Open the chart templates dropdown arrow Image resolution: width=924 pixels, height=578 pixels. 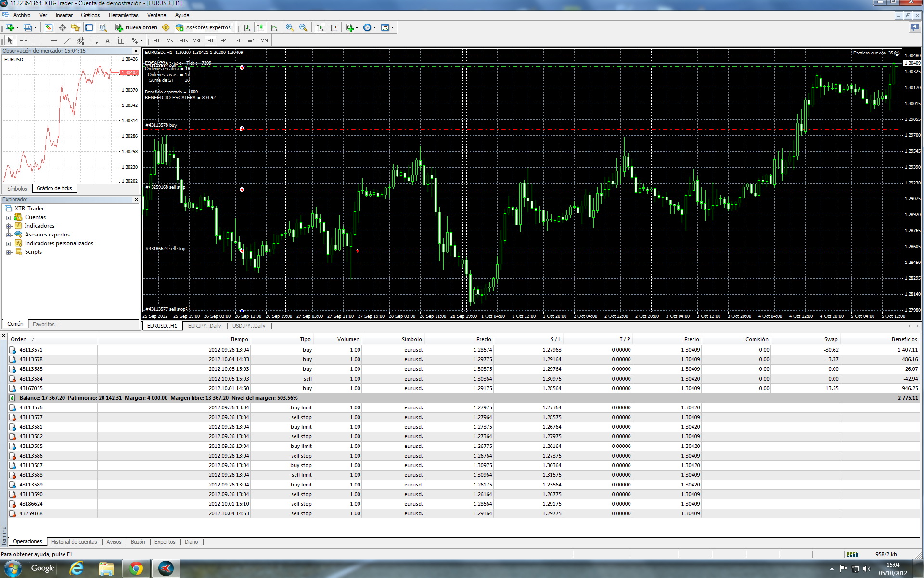click(393, 27)
